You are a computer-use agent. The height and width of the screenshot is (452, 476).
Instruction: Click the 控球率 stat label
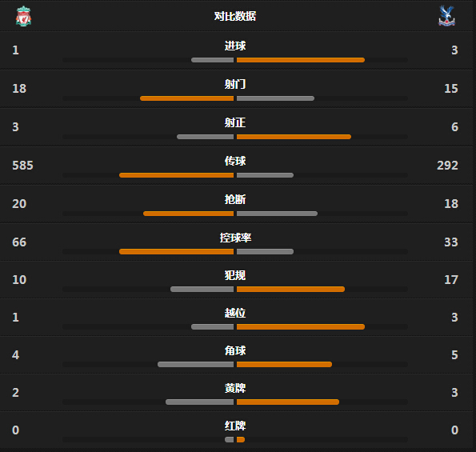235,238
